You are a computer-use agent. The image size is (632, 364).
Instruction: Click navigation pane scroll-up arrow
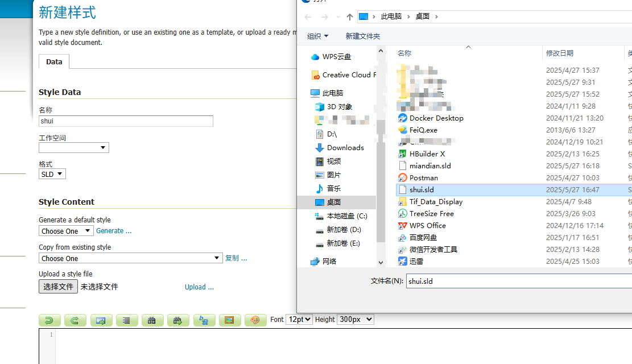point(381,51)
